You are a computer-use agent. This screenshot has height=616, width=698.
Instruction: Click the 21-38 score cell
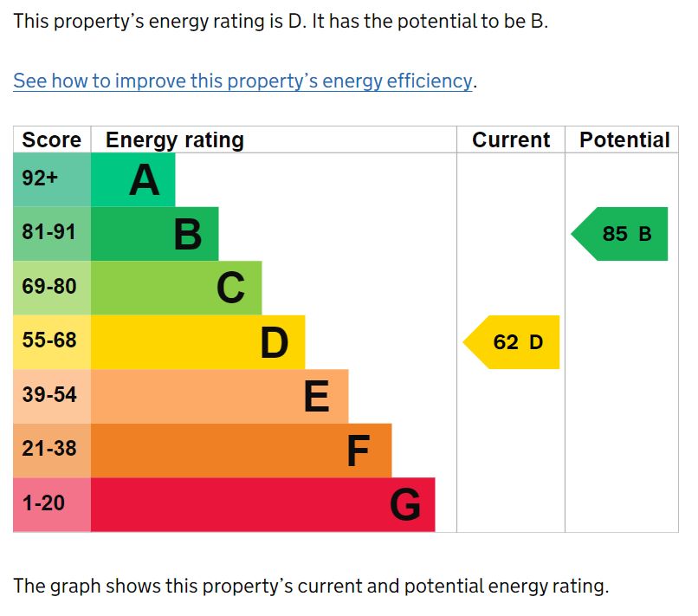pos(52,451)
